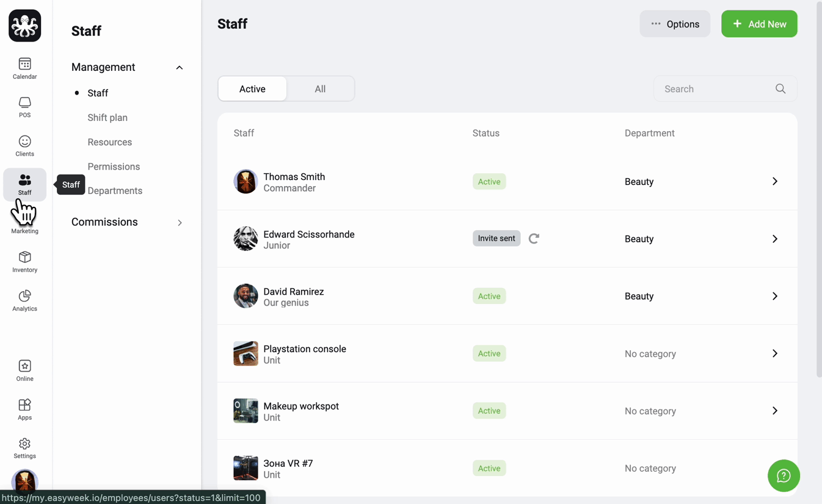Open Thomas Smith row chevron
This screenshot has width=822, height=504.
point(775,181)
